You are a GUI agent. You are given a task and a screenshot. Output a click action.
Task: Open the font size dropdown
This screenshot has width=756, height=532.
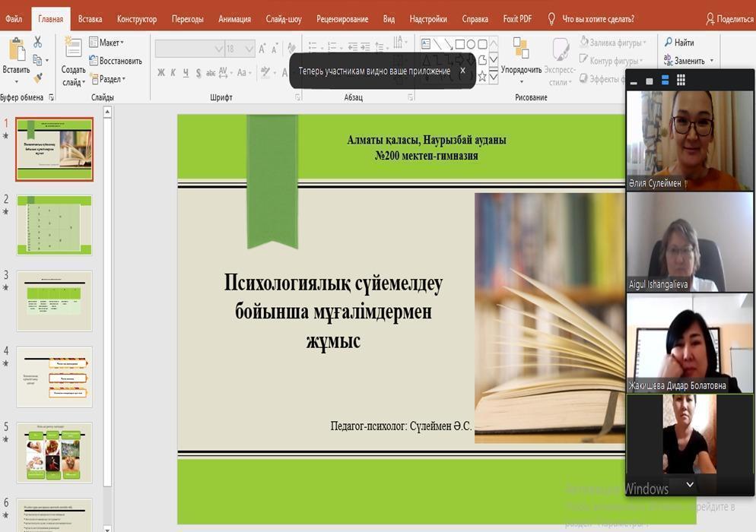[249, 49]
